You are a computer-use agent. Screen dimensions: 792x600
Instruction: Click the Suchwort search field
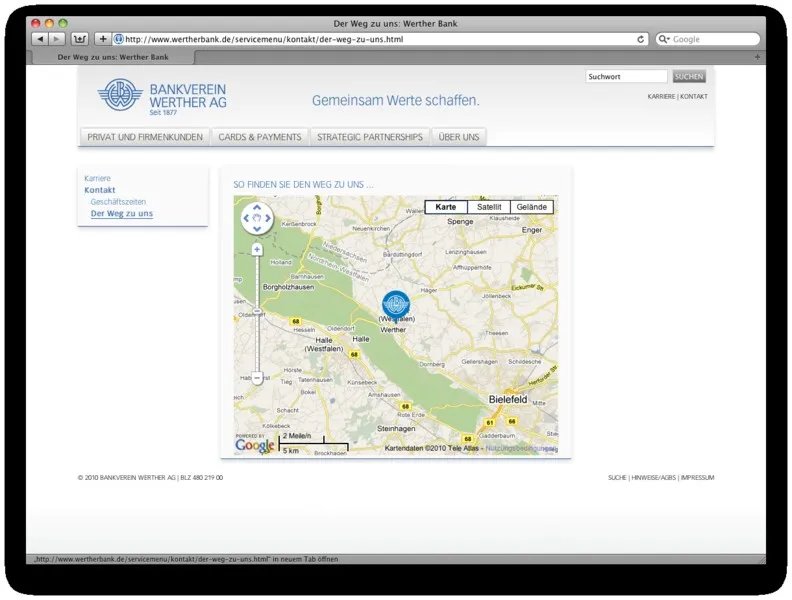pyautogui.click(x=626, y=77)
